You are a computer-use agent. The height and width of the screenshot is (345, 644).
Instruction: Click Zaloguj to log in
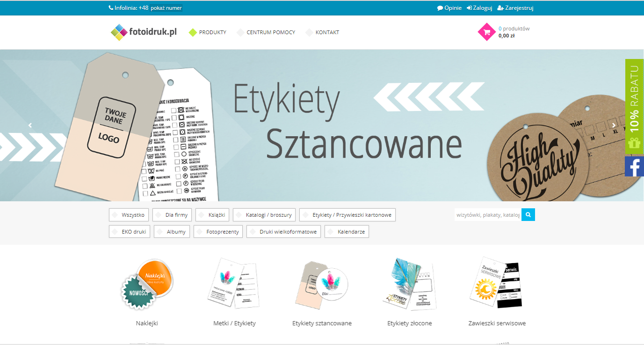479,8
